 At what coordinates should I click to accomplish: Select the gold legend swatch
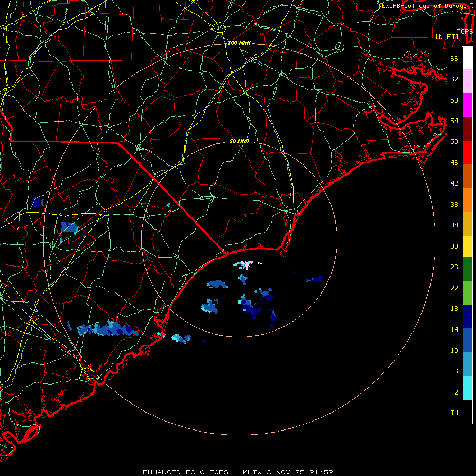[x=467, y=224]
